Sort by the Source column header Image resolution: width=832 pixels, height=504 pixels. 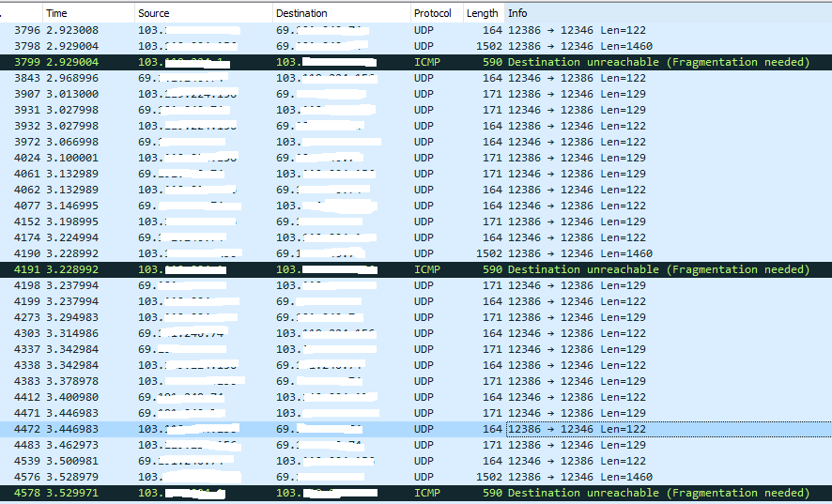pos(204,13)
